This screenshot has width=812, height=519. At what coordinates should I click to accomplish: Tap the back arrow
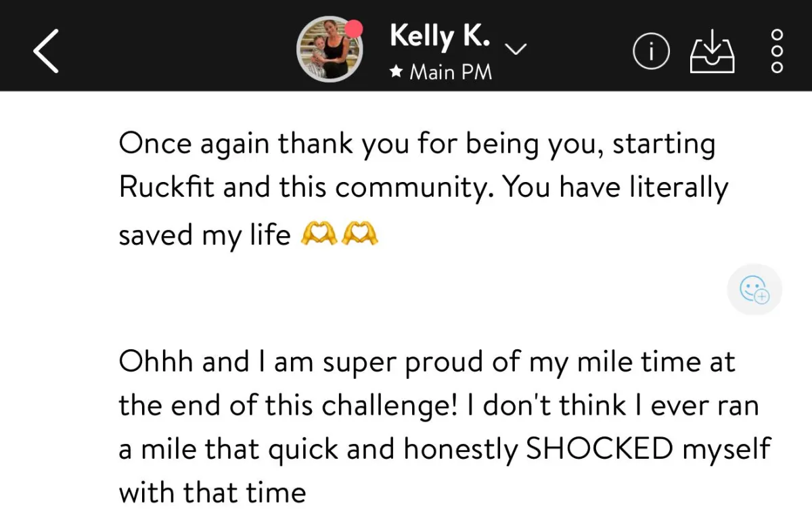click(x=46, y=50)
